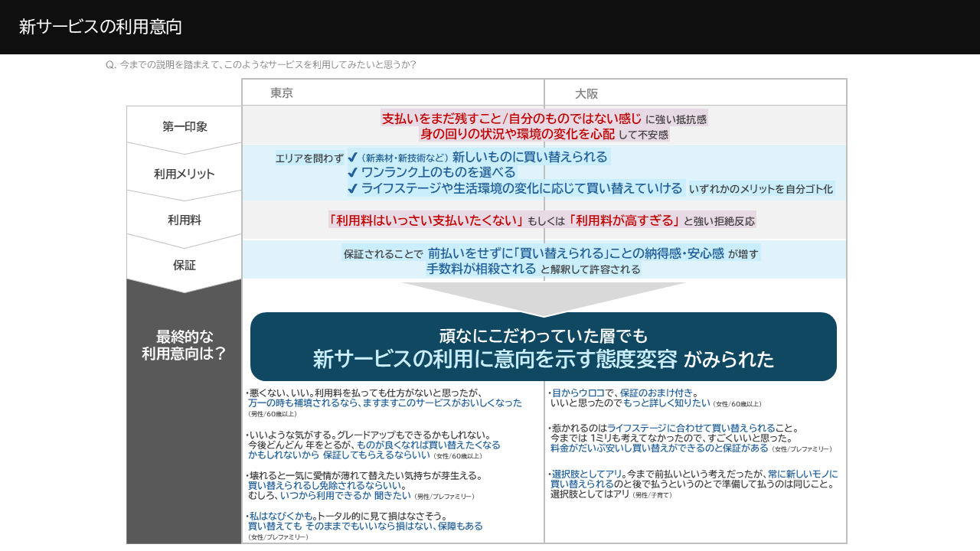Select the 保証 row label

[x=185, y=266]
